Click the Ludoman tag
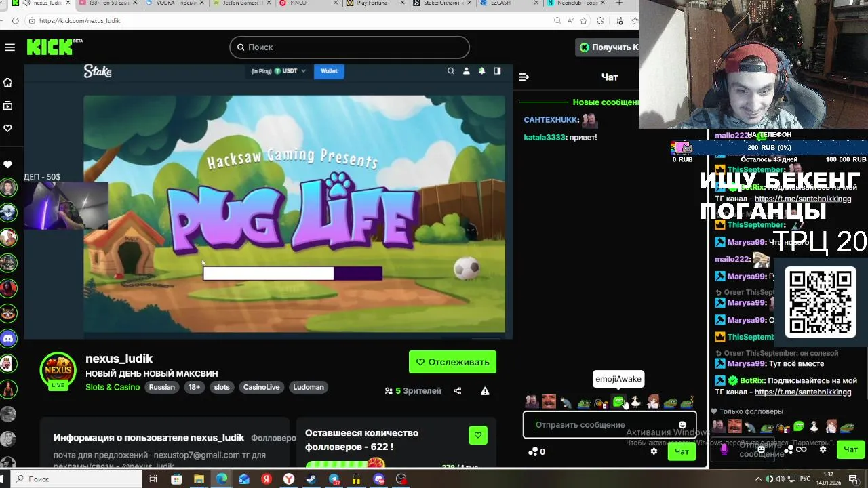 pos(309,387)
